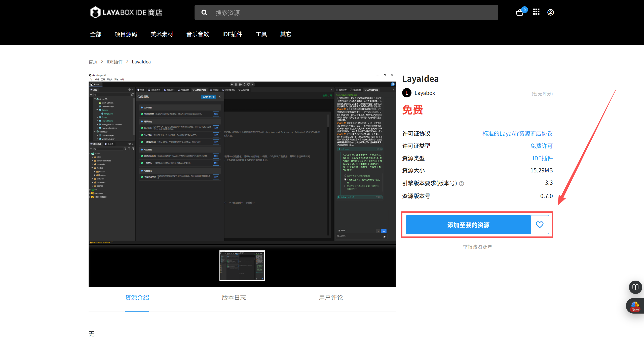Focus the 搜索资源 search field
The width and height of the screenshot is (644, 339).
pos(346,13)
